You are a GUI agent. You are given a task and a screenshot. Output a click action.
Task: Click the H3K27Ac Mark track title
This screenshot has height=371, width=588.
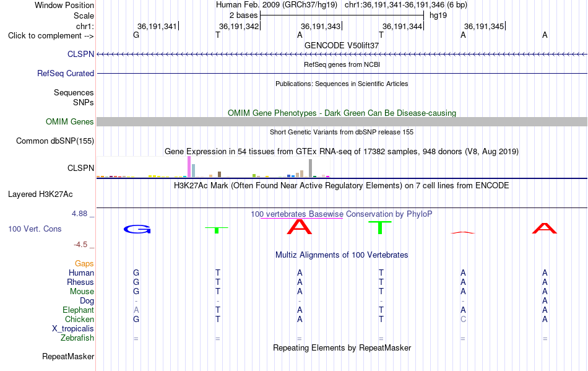[342, 185]
